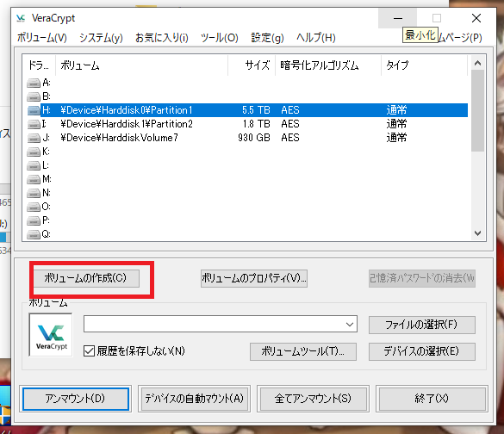Viewport: 504px width, 434px height.
Task: Click the drive A: disk icon
Action: (34, 83)
